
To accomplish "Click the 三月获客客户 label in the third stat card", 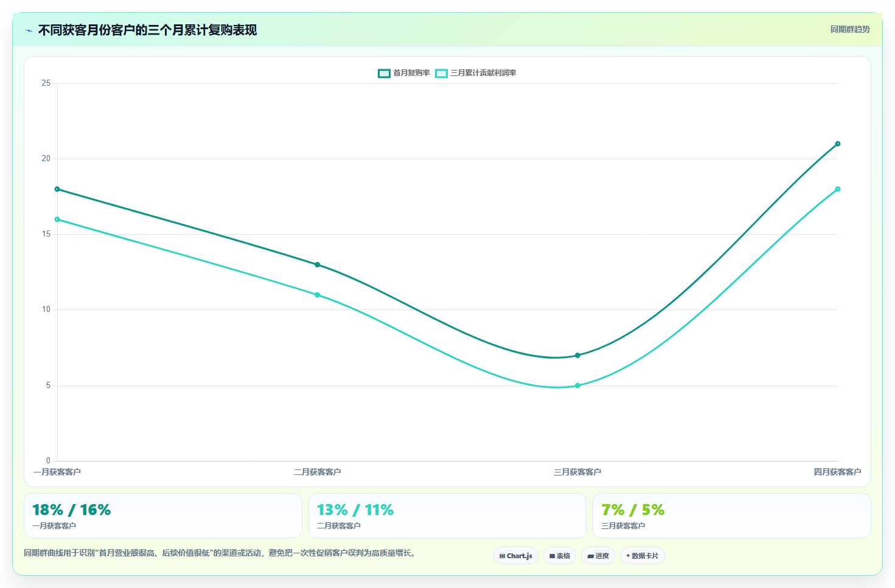I will tap(623, 526).
